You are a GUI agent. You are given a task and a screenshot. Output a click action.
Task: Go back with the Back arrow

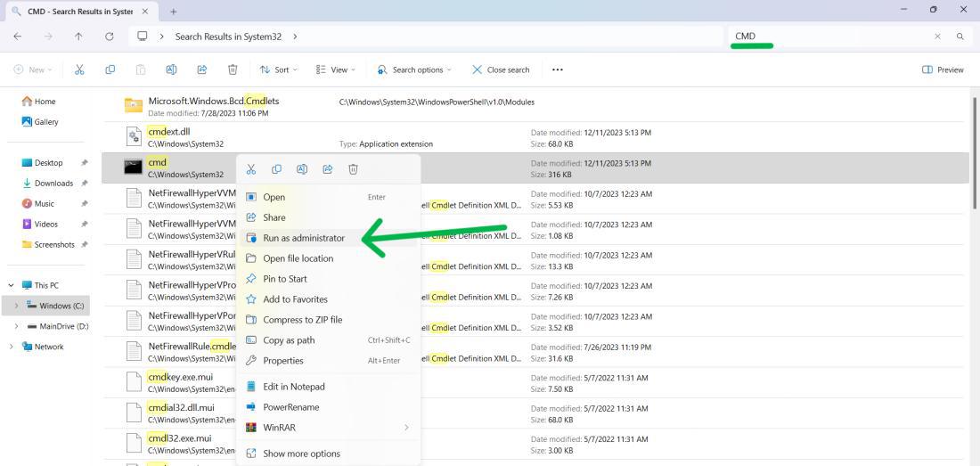[18, 37]
